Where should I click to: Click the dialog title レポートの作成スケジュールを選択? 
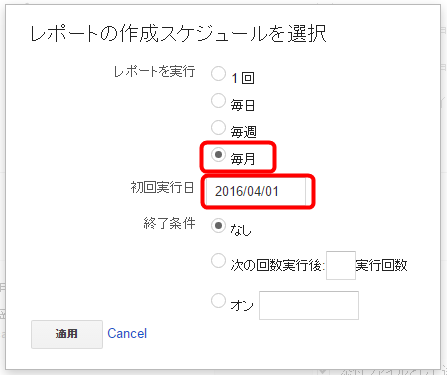178,34
